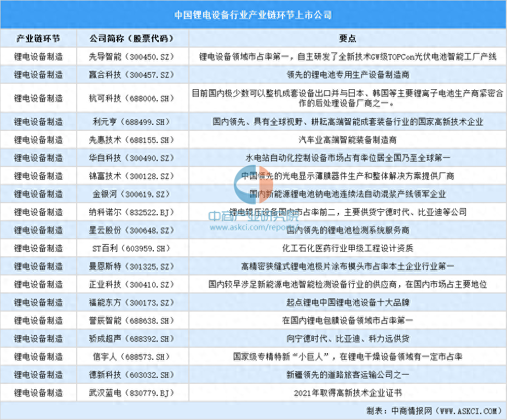Click 纳科诺尔（832522.BJ） cell

coord(132,212)
